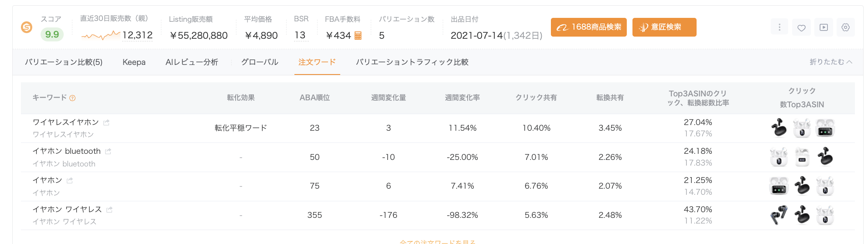Click the video play icon button
The image size is (868, 244).
[x=824, y=27]
